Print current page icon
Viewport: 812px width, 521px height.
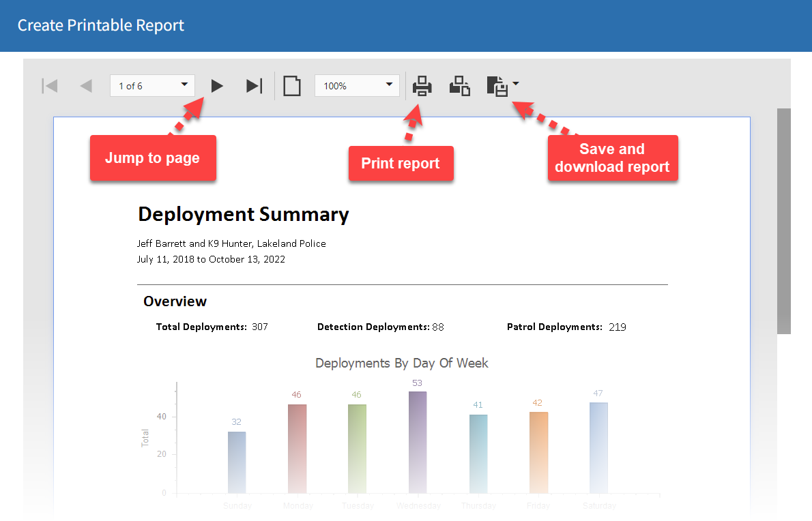(459, 86)
